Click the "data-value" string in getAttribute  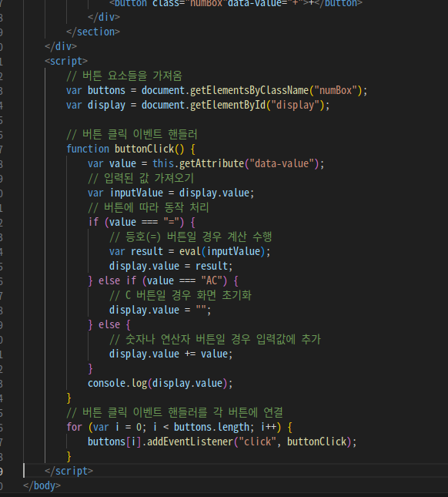coord(282,163)
